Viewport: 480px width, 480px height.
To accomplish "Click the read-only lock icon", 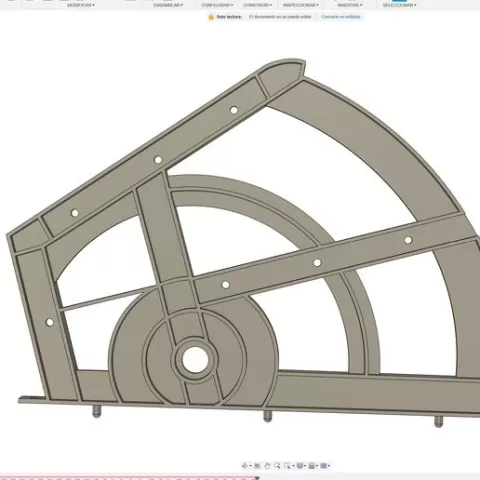I will pos(211,17).
